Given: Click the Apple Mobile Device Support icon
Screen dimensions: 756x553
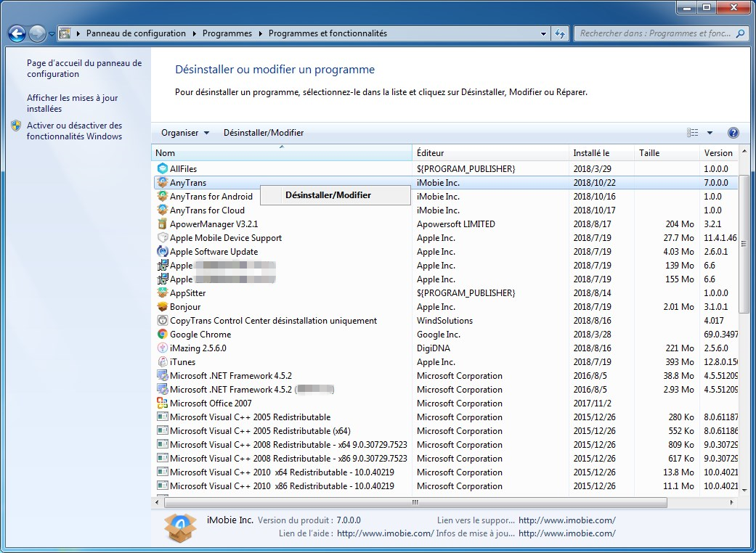Looking at the screenshot, I should pos(163,238).
